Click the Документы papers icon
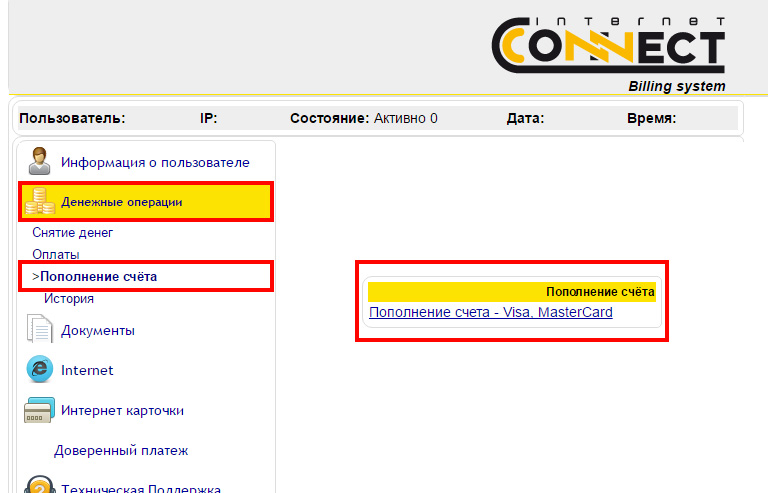 pyautogui.click(x=40, y=329)
